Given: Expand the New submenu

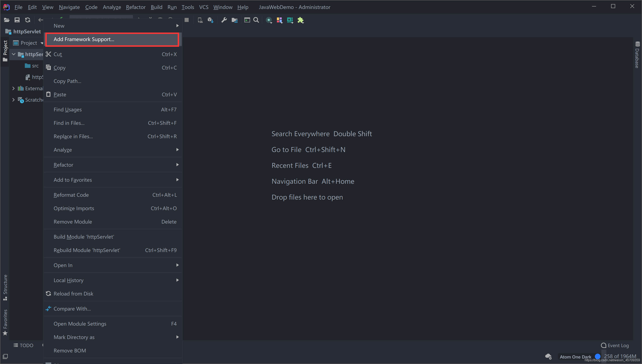Looking at the screenshot, I should [113, 26].
